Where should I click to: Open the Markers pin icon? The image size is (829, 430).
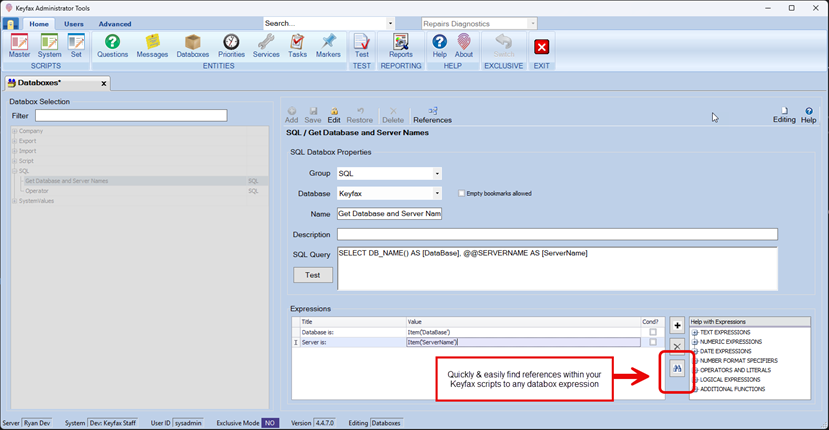pos(328,46)
